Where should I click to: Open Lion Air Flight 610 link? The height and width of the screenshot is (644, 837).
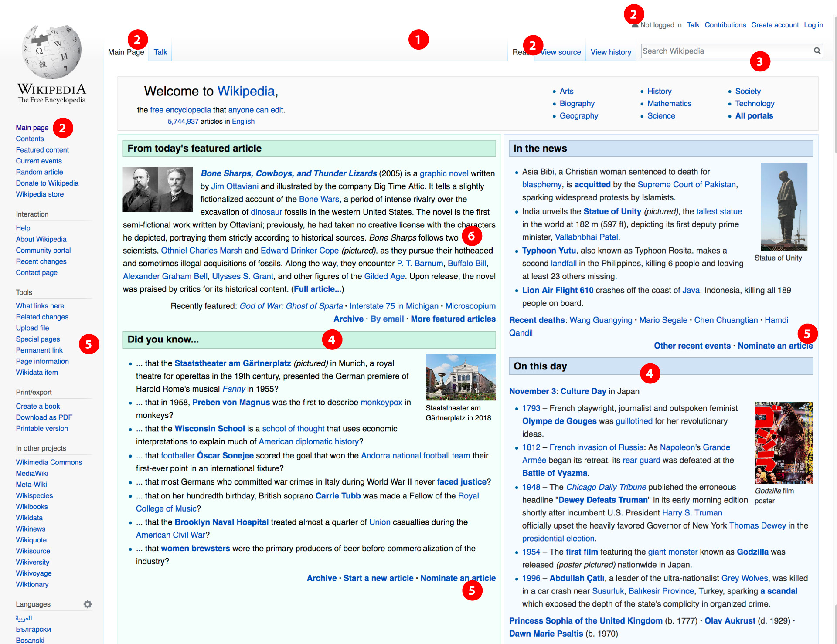click(558, 290)
